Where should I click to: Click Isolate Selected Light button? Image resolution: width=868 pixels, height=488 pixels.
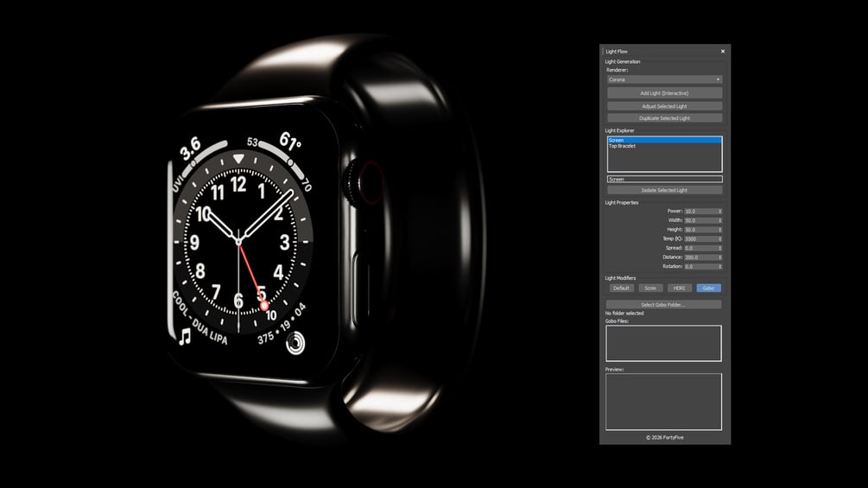[664, 190]
